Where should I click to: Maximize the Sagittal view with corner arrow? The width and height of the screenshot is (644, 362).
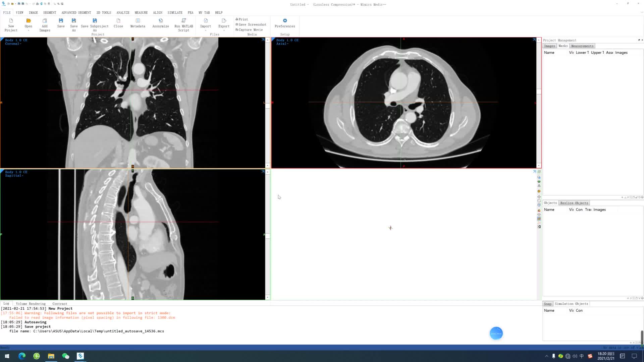click(263, 172)
